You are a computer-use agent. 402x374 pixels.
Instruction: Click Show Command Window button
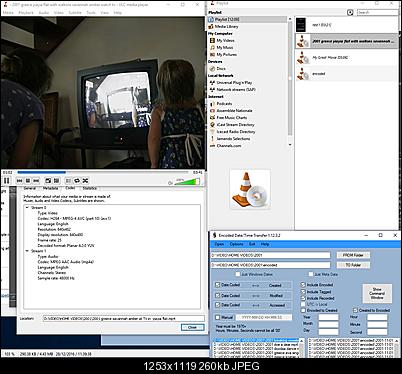point(377,293)
